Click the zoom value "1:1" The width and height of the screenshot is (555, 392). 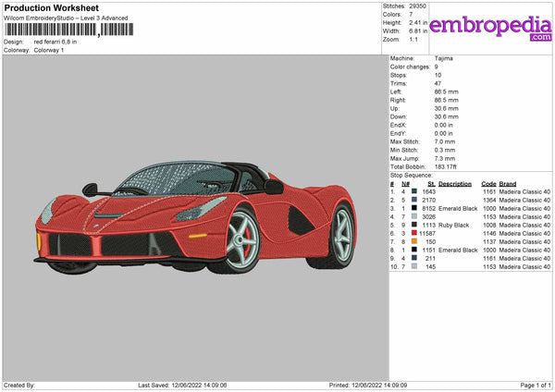coord(413,39)
